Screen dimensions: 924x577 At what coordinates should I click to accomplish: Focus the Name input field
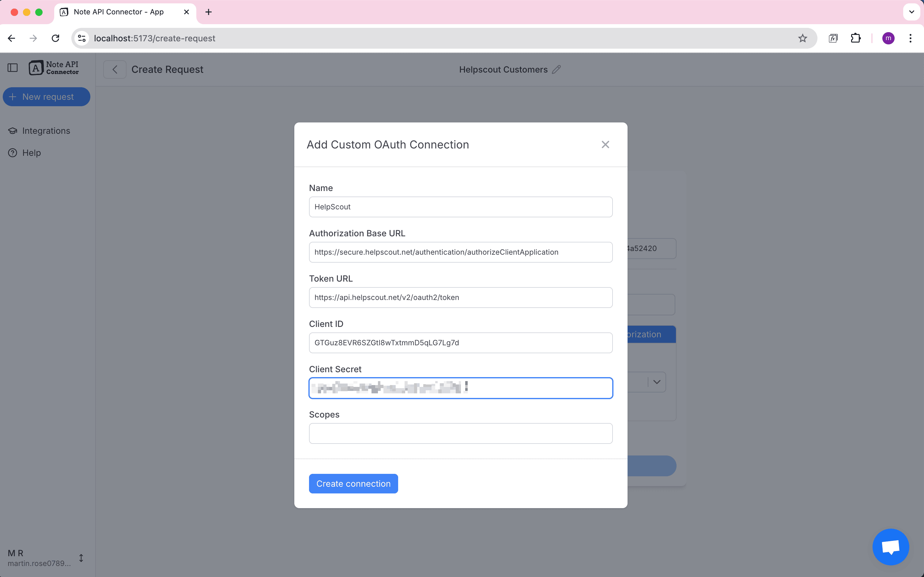coord(461,207)
